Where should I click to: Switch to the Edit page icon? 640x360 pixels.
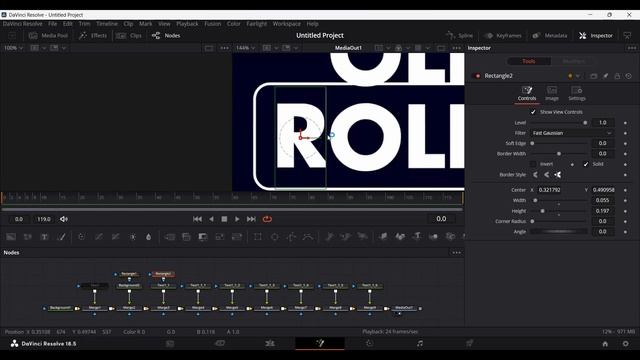(270, 343)
